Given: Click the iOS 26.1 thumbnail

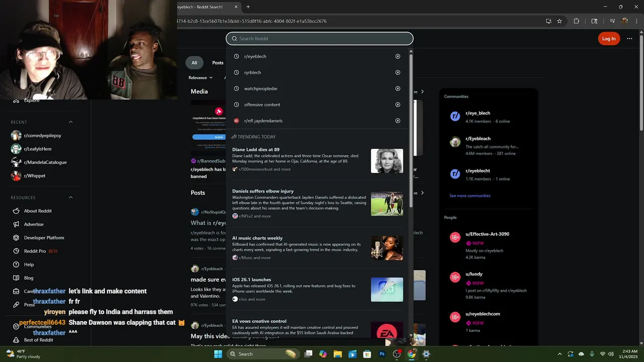Looking at the screenshot, I should 387,290.
